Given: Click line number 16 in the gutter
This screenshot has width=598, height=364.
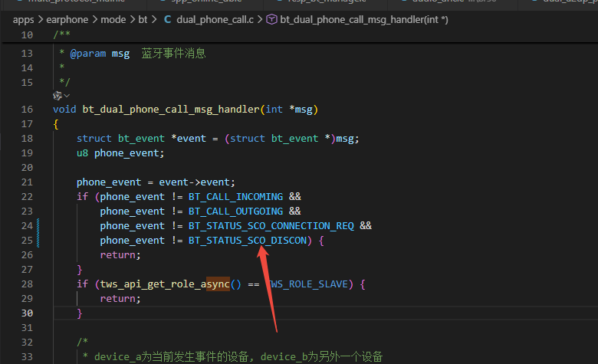Looking at the screenshot, I should tap(27, 110).
